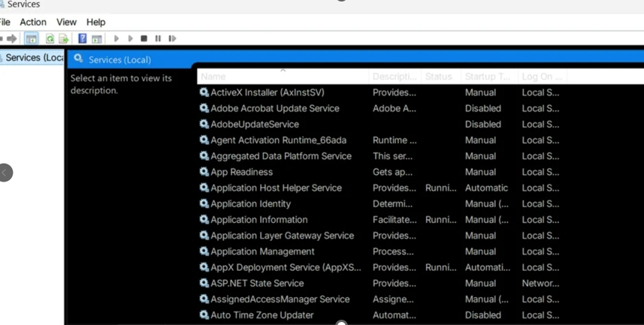
Task: Select the AdobeUpdateService row name
Action: pos(255,124)
